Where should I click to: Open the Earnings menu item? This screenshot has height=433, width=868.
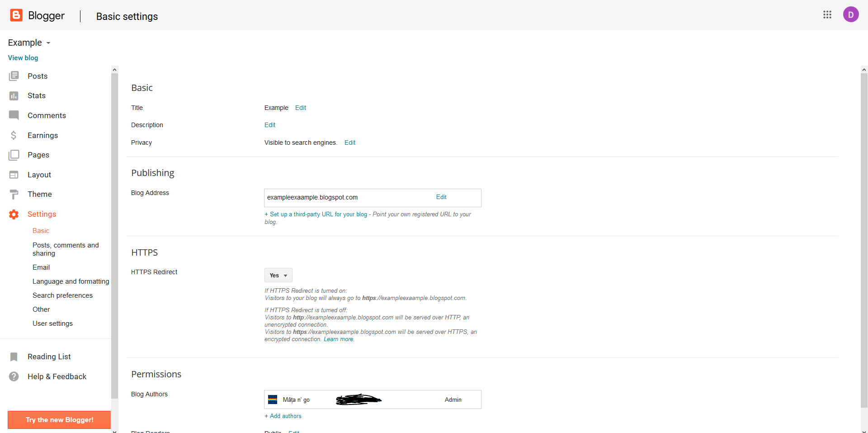[42, 135]
